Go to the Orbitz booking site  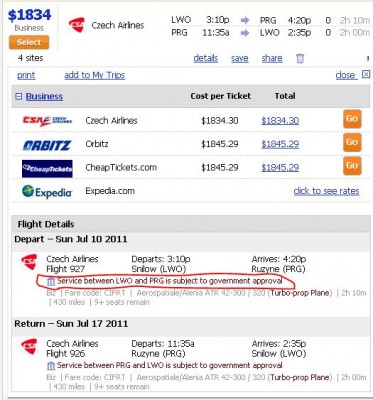click(352, 142)
